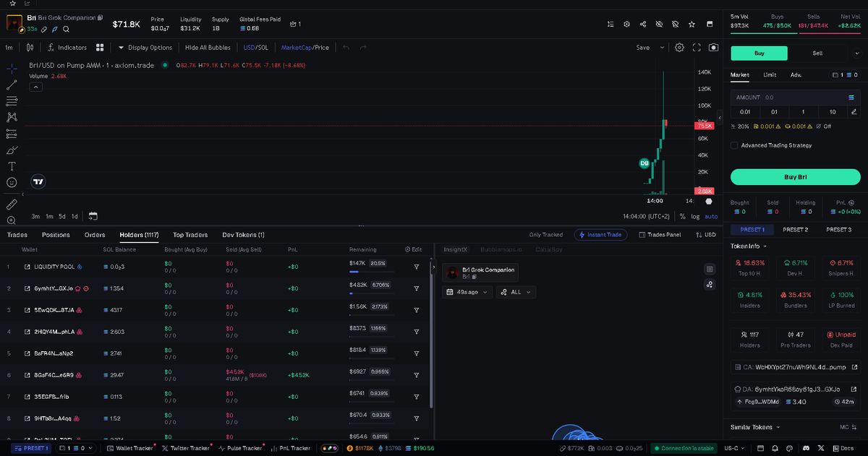Open token search magnifier icon under Bri

[66, 30]
